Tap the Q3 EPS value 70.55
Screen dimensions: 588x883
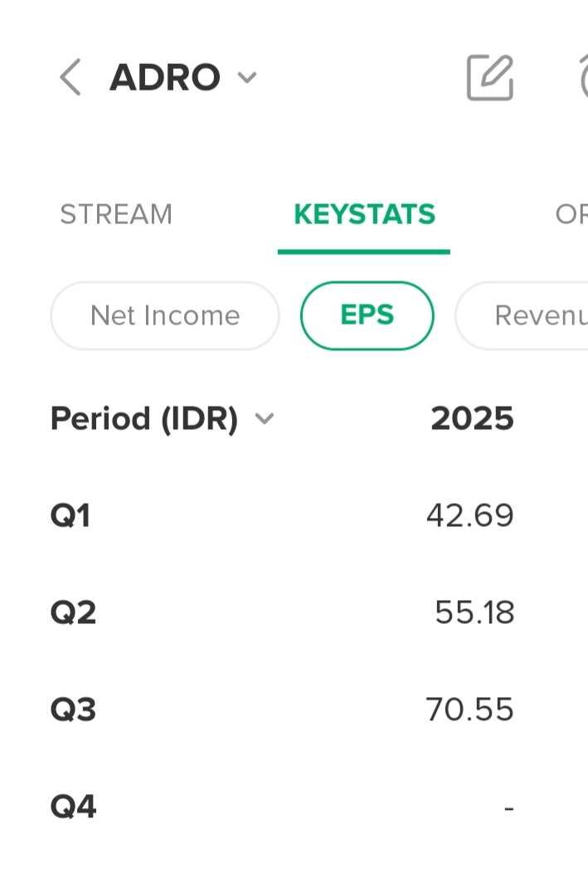469,710
